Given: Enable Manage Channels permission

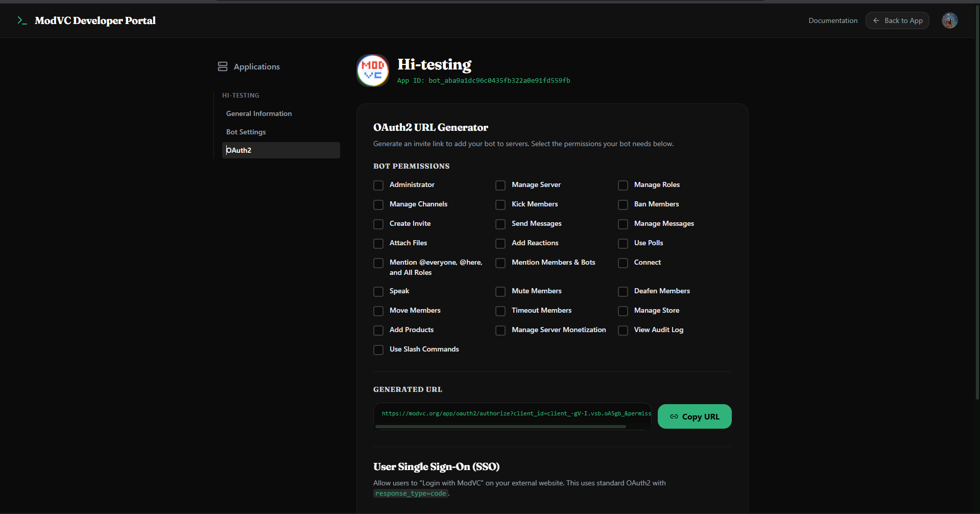Looking at the screenshot, I should coord(378,204).
